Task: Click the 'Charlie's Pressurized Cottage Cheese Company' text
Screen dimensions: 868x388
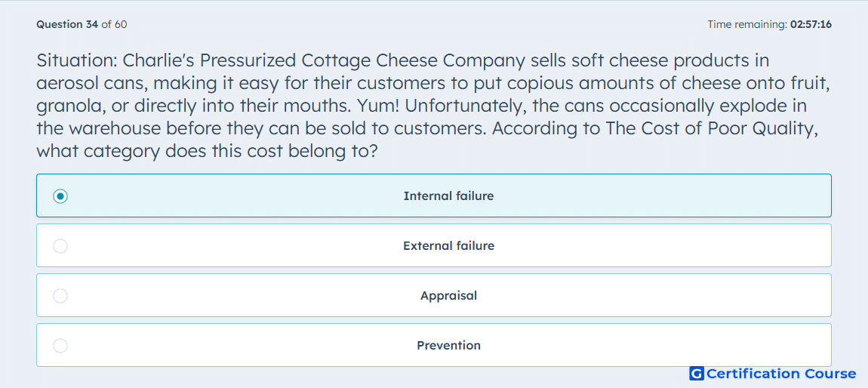Action: point(325,61)
